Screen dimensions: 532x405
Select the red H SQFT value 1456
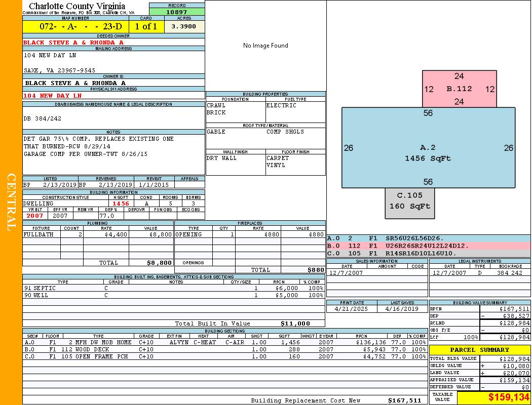121,204
